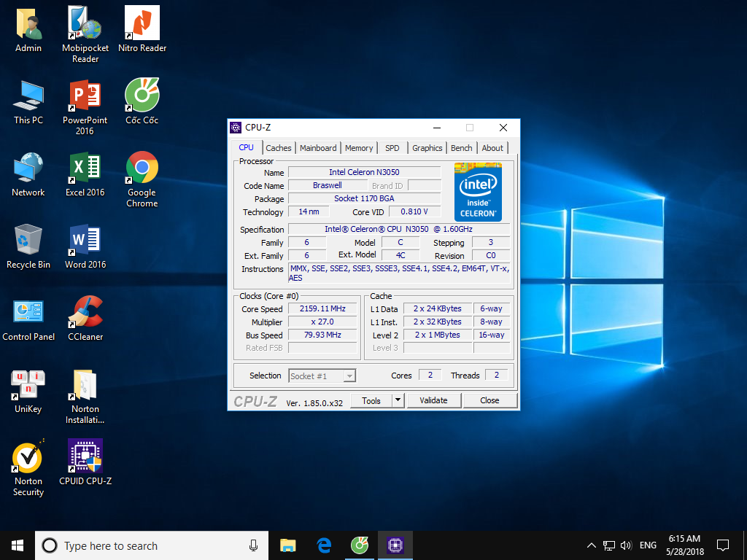Click the Windows Start button

tap(18, 545)
